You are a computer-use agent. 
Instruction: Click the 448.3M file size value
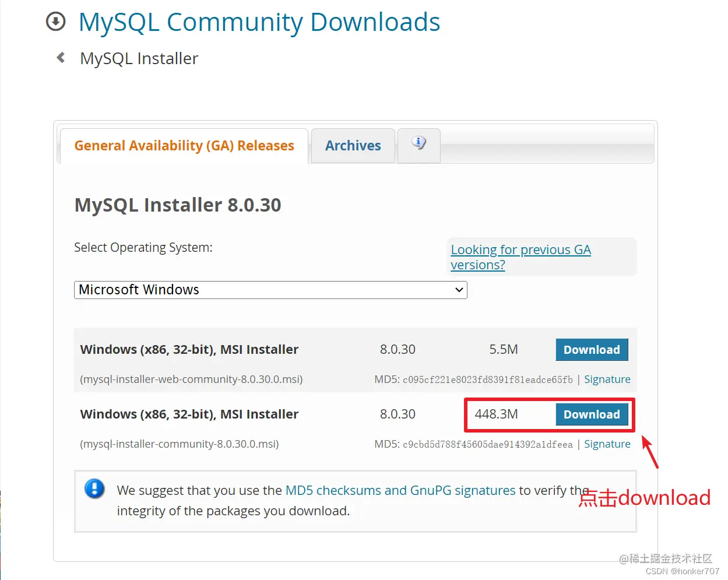point(496,414)
